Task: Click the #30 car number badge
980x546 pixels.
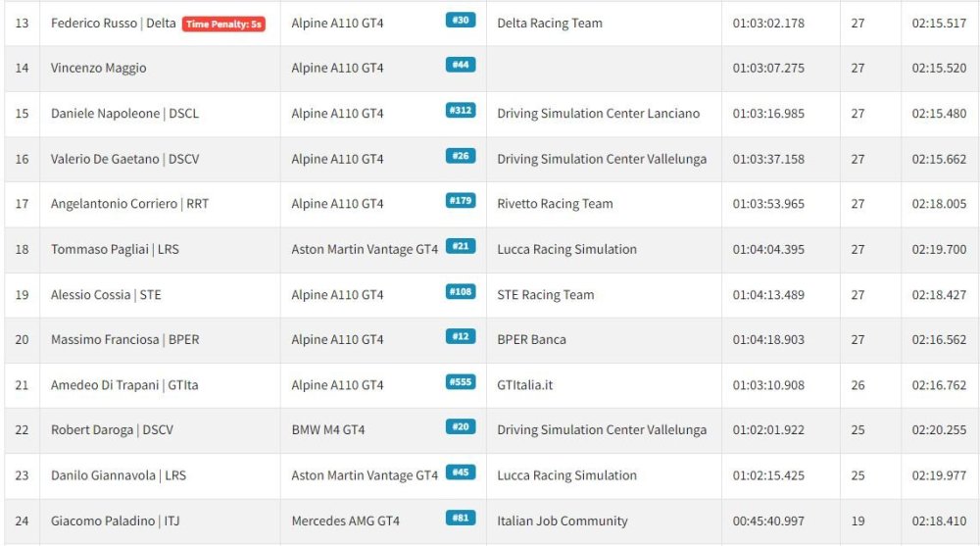Action: [x=461, y=20]
